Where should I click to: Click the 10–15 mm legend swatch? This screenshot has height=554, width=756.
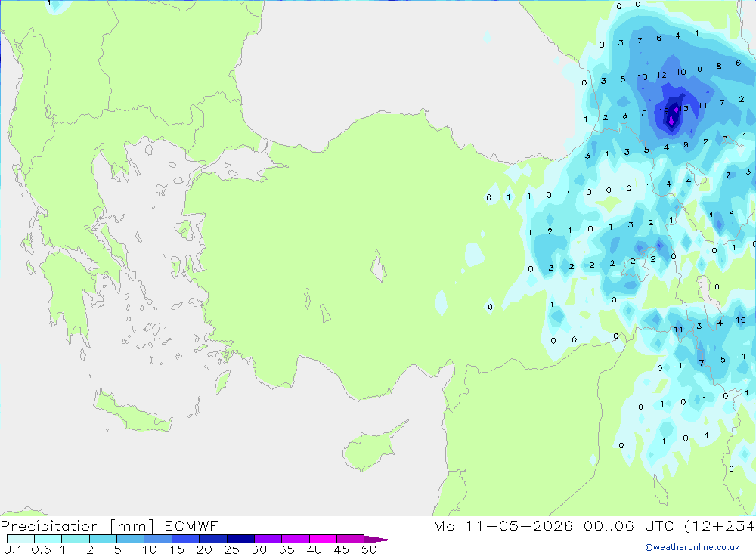point(158,539)
